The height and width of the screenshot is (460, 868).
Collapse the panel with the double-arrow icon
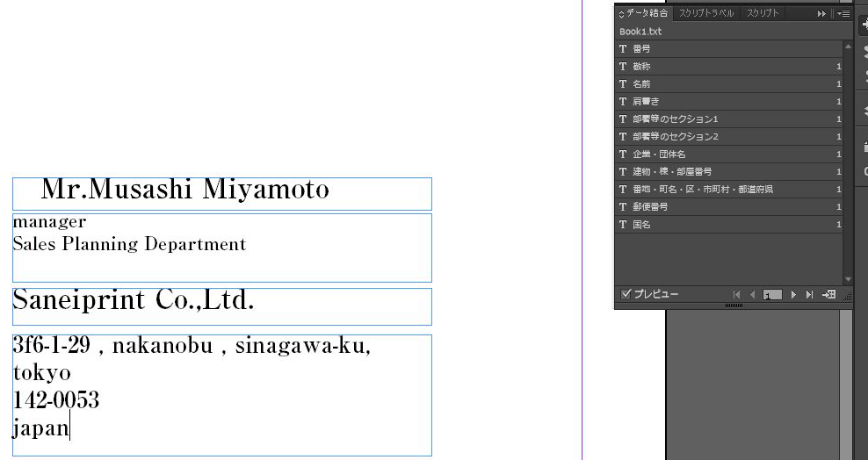click(x=821, y=13)
